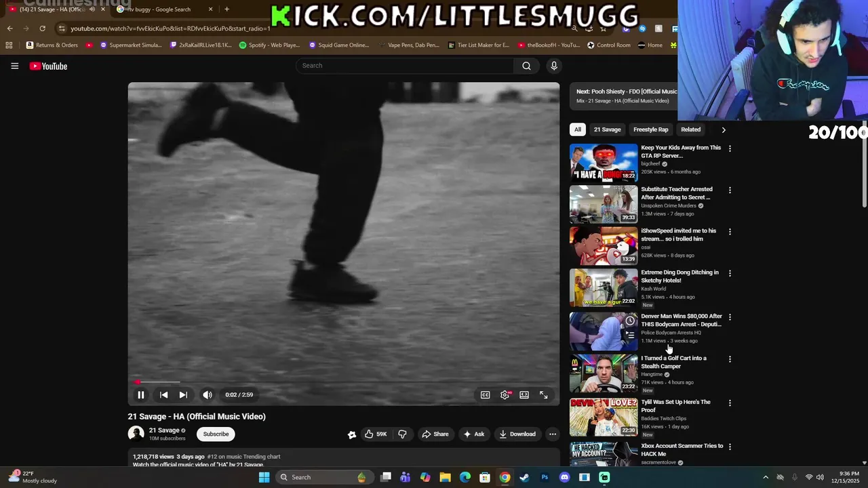The width and height of the screenshot is (868, 488).
Task: Open Discord from the taskbar
Action: [564, 477]
